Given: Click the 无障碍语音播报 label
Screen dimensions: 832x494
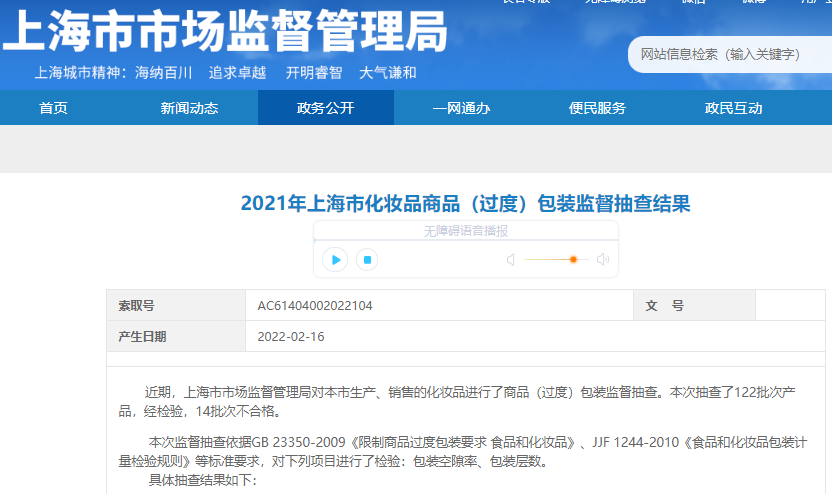Looking at the screenshot, I should point(465,231).
